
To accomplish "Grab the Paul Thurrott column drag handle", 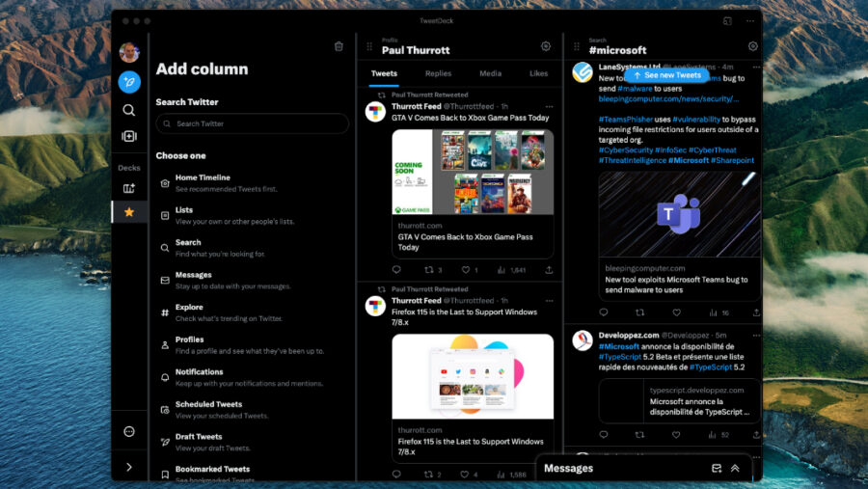I will tap(369, 46).
